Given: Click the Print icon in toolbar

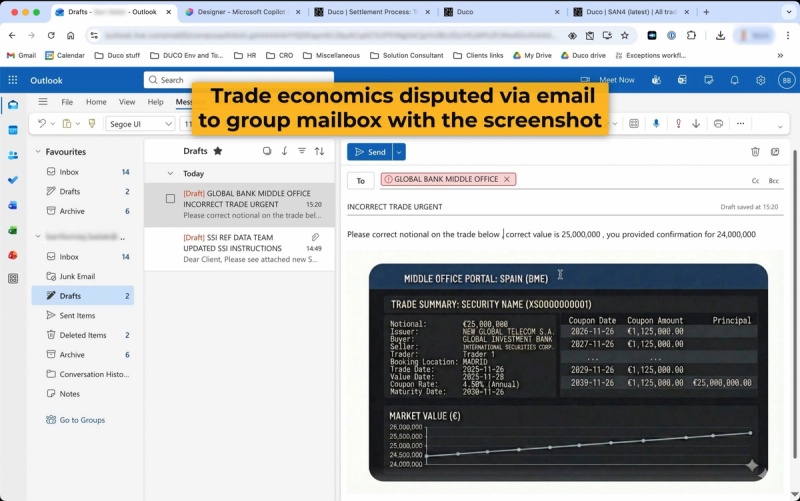Looking at the screenshot, I should [x=718, y=123].
